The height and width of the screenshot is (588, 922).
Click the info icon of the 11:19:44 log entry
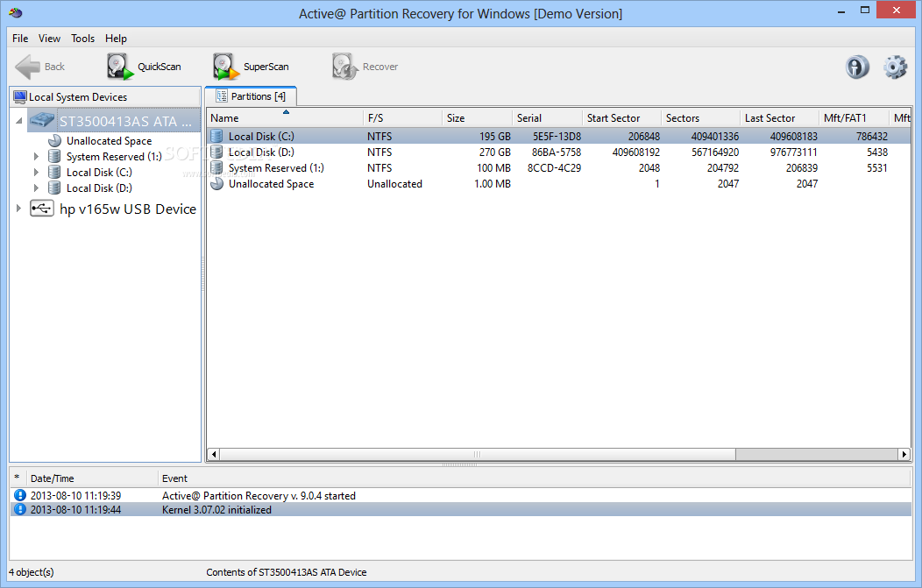tap(20, 509)
